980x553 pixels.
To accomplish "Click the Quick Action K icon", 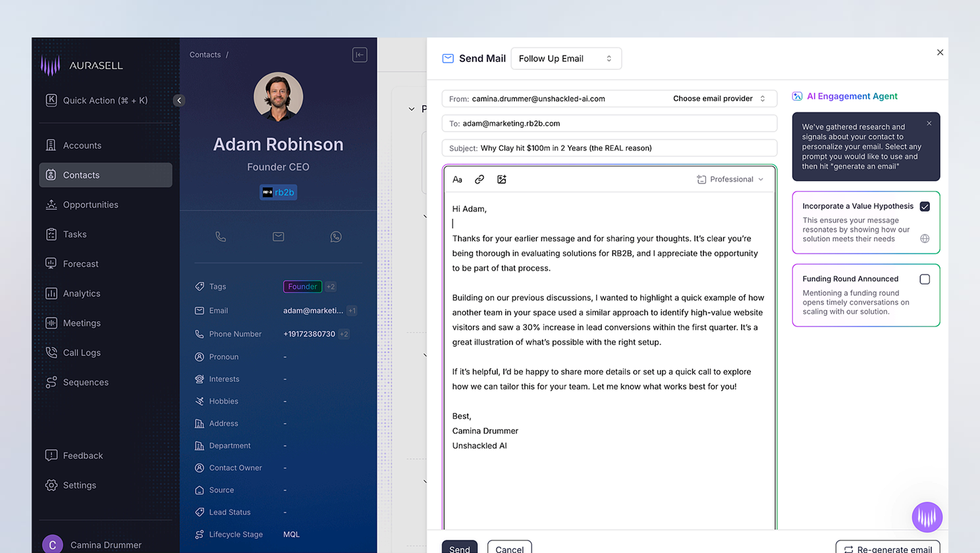I will (x=51, y=100).
